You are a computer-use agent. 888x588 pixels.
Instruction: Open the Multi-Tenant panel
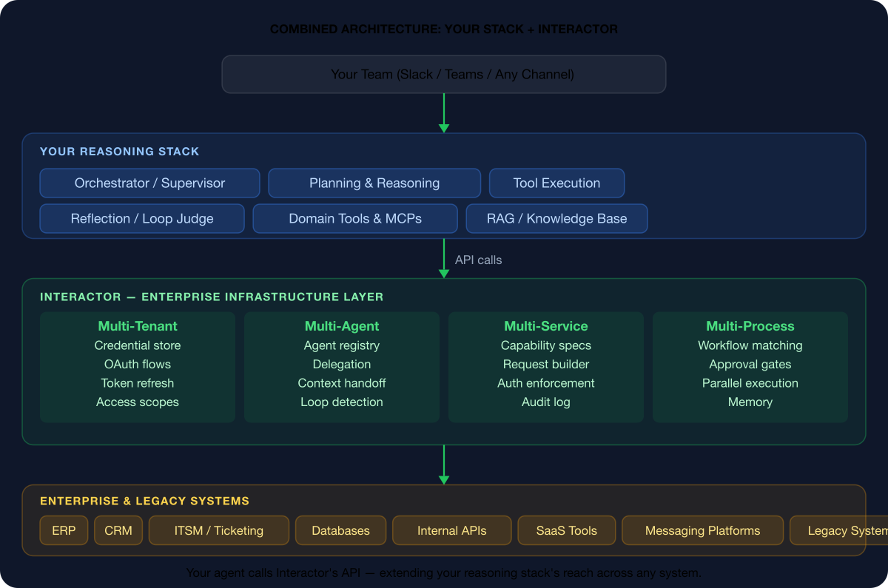[x=138, y=326]
